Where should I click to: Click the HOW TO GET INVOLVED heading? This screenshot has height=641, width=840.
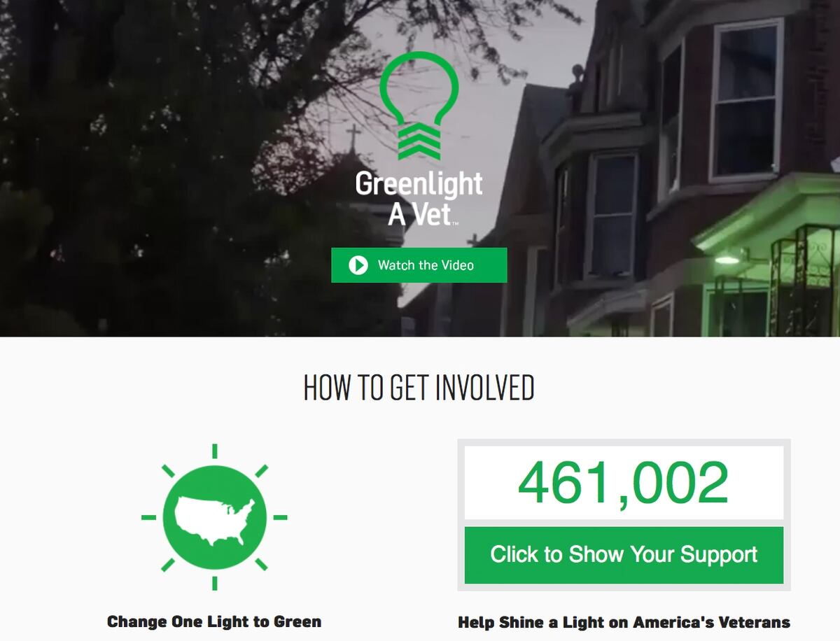click(419, 388)
